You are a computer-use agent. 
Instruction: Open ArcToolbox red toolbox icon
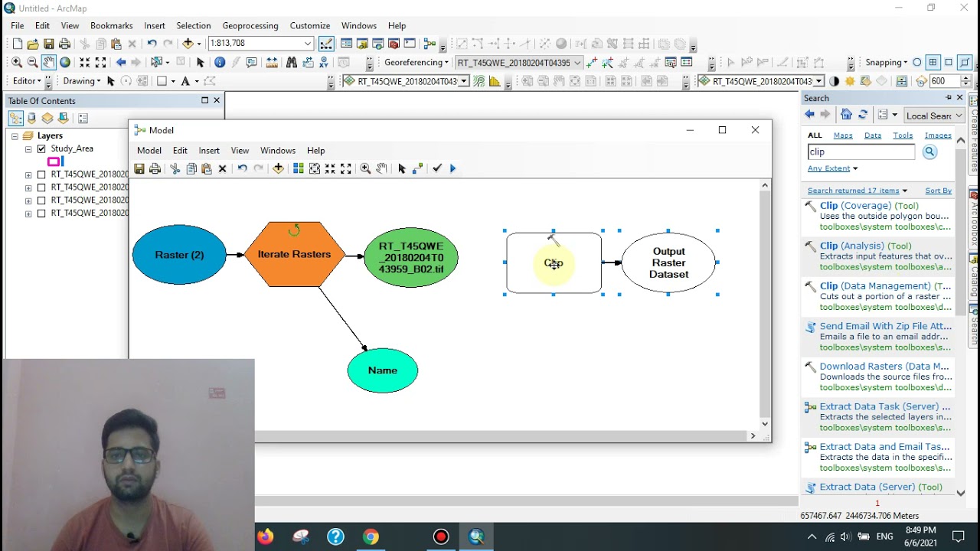coord(394,43)
